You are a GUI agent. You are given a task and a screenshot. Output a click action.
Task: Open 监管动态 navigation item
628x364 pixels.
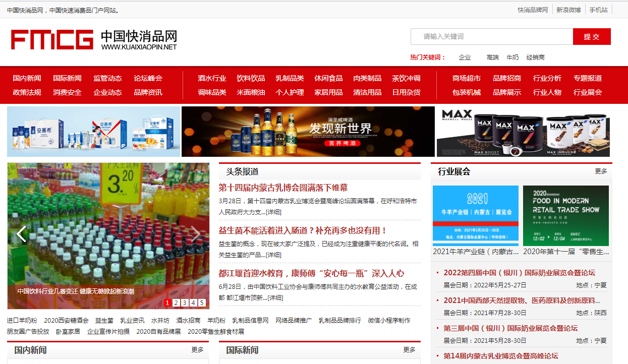107,78
